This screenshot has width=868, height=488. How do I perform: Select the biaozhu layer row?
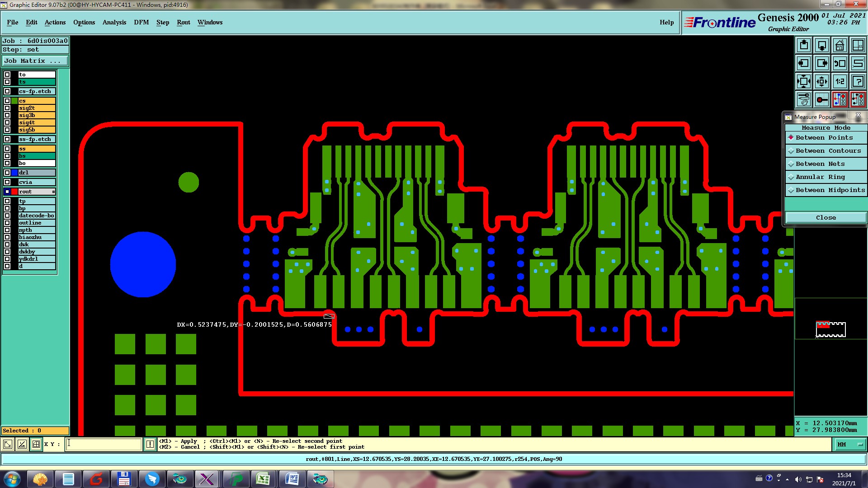(37, 237)
